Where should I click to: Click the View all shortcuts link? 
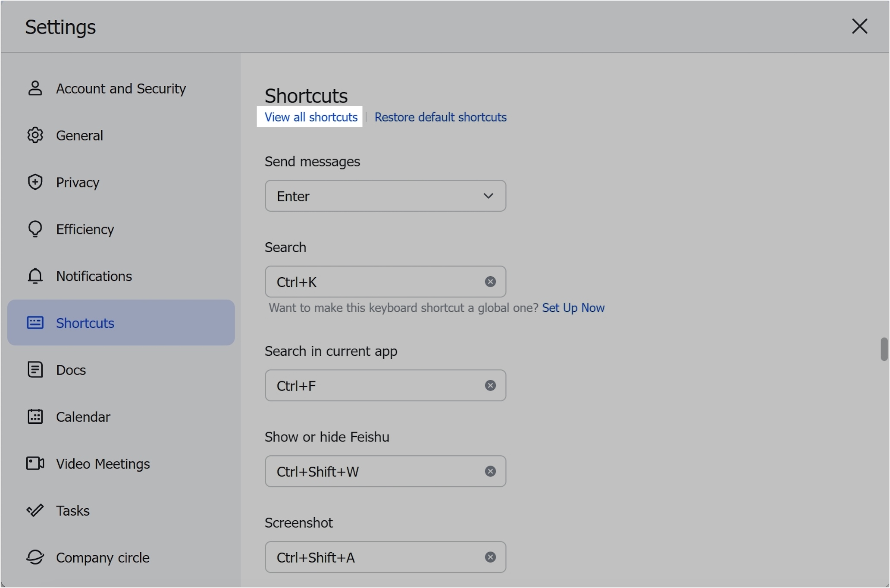coord(310,117)
